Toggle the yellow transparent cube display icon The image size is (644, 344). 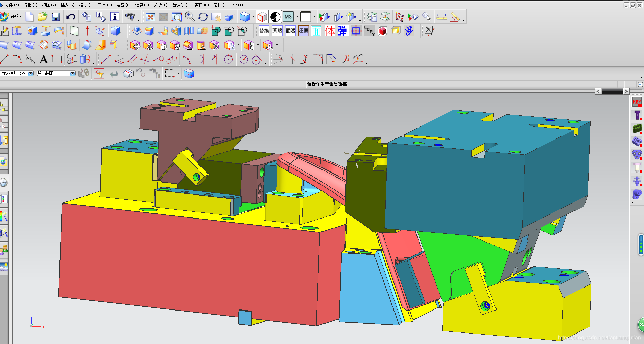pos(396,31)
